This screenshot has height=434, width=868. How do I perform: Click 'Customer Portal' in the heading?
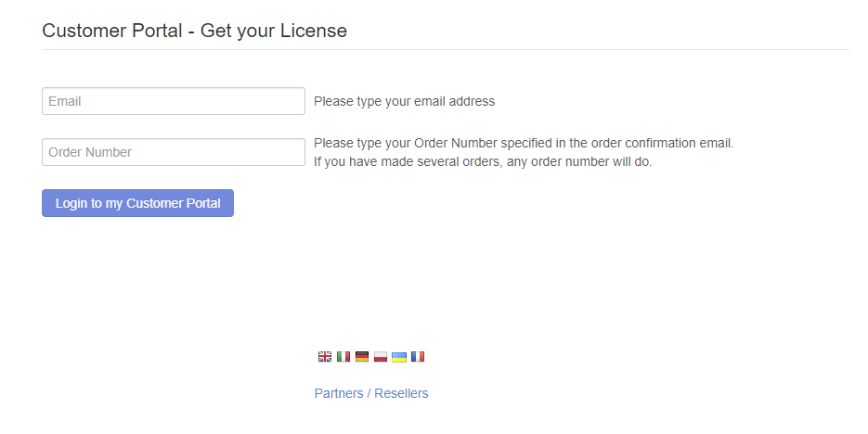pyautogui.click(x=112, y=31)
